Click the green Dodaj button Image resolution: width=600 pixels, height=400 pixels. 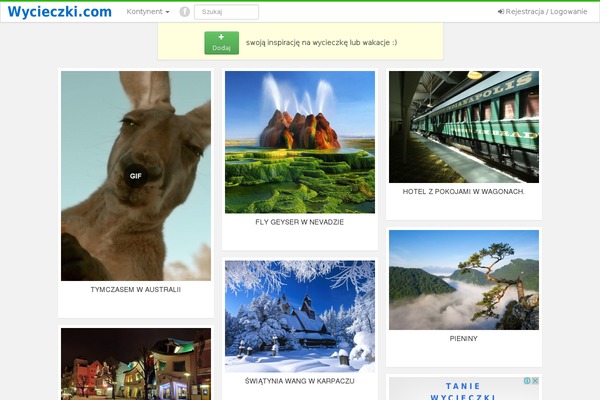click(222, 43)
